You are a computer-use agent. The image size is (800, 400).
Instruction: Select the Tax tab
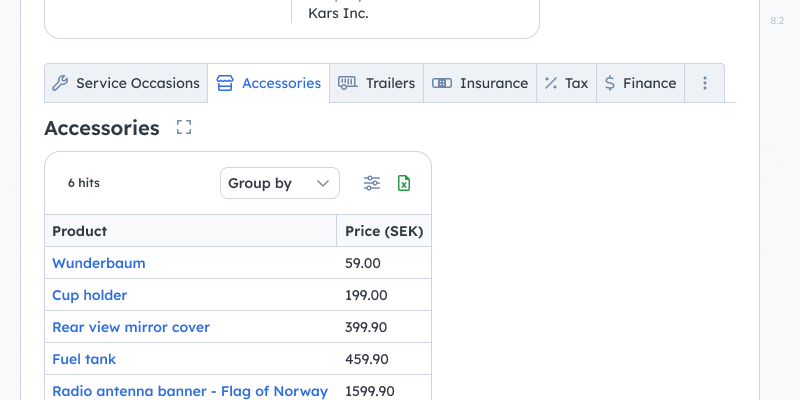[x=566, y=83]
